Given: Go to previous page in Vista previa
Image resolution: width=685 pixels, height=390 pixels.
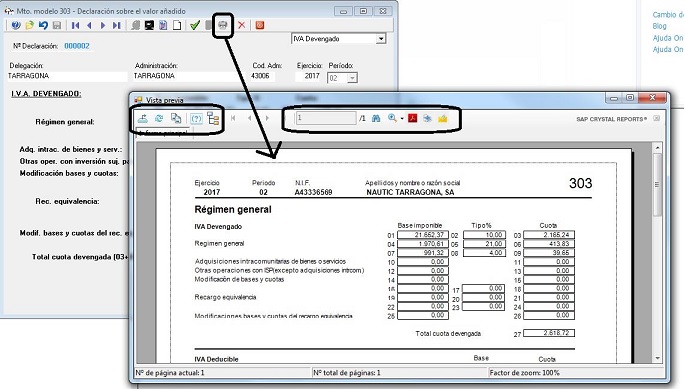Looking at the screenshot, I should click(x=249, y=118).
